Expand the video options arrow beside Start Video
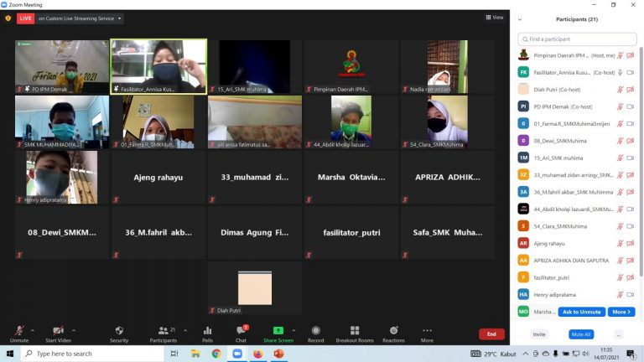This screenshot has width=644, height=362. point(74,330)
